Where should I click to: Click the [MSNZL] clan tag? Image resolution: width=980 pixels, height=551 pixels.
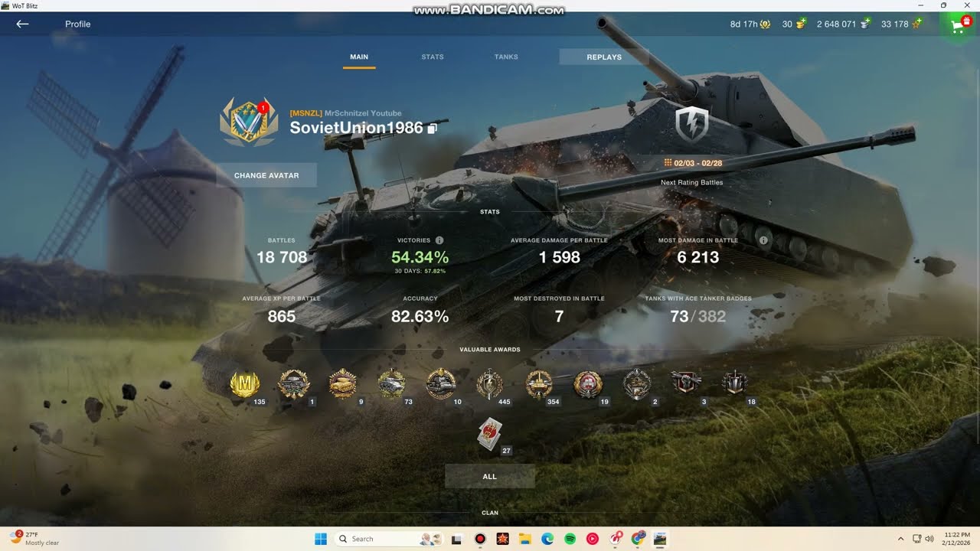(305, 113)
